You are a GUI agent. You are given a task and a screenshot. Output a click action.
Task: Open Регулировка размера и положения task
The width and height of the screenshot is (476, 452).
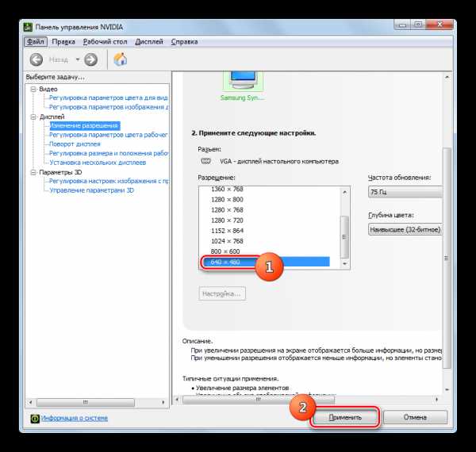(109, 153)
